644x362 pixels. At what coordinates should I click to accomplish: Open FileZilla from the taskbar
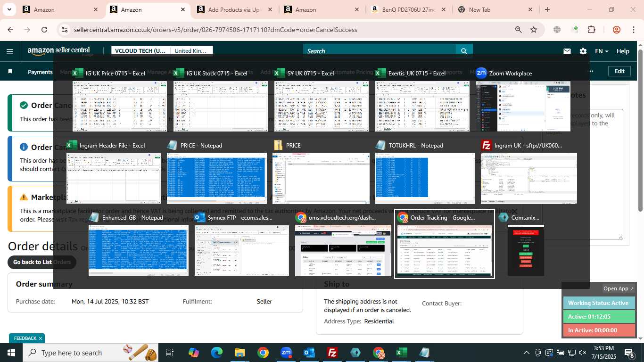(332, 353)
